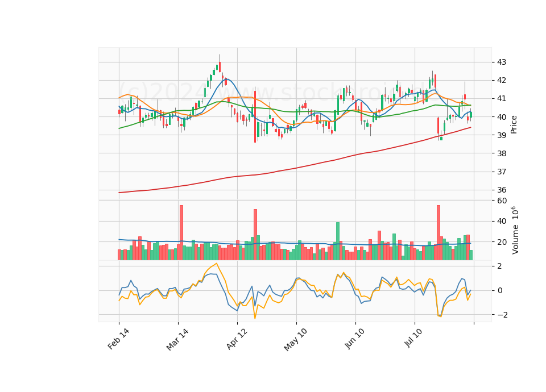Click the Jul 10 date label
Image resolution: width=546 pixels, height=392 pixels.
click(413, 337)
